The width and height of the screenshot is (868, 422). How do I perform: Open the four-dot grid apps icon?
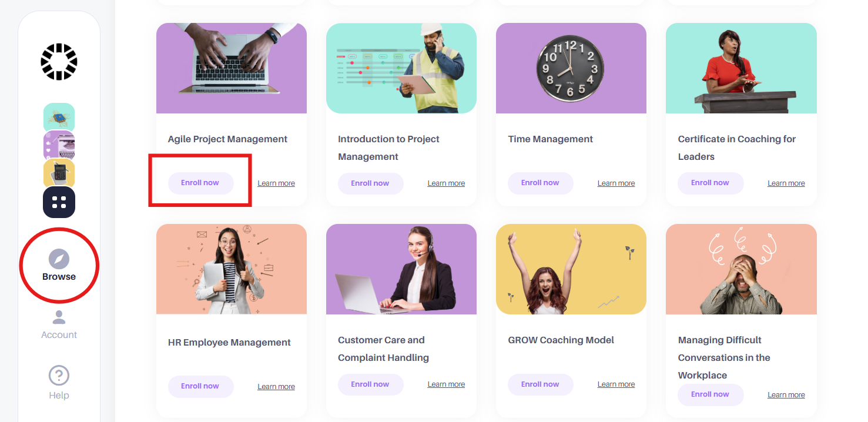click(59, 202)
